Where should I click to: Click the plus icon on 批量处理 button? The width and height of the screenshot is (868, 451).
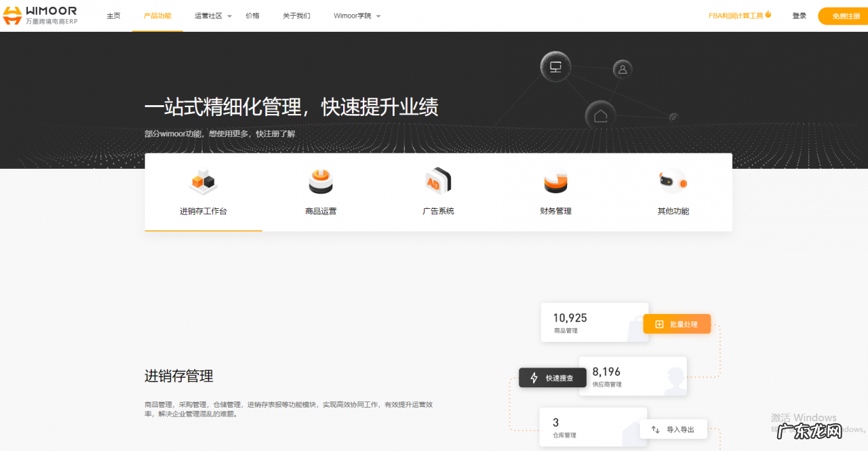[x=660, y=324]
